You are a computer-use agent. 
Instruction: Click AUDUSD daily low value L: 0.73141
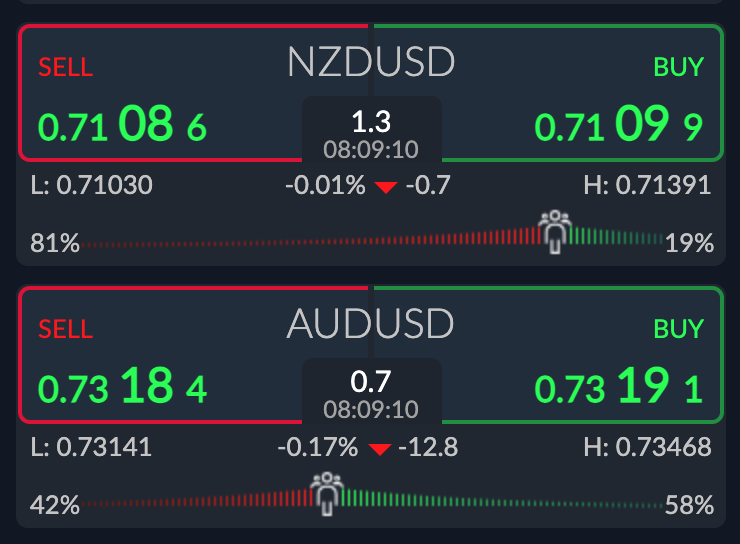tap(91, 446)
